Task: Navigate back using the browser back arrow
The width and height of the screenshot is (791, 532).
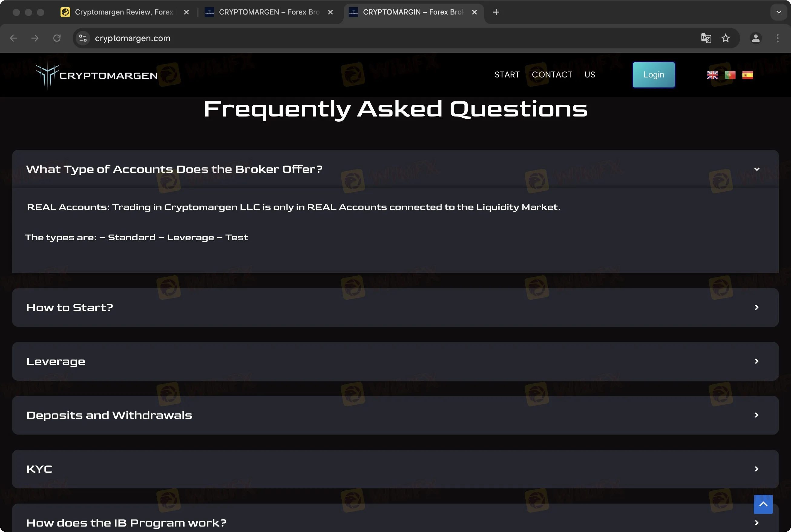Action: 13,38
